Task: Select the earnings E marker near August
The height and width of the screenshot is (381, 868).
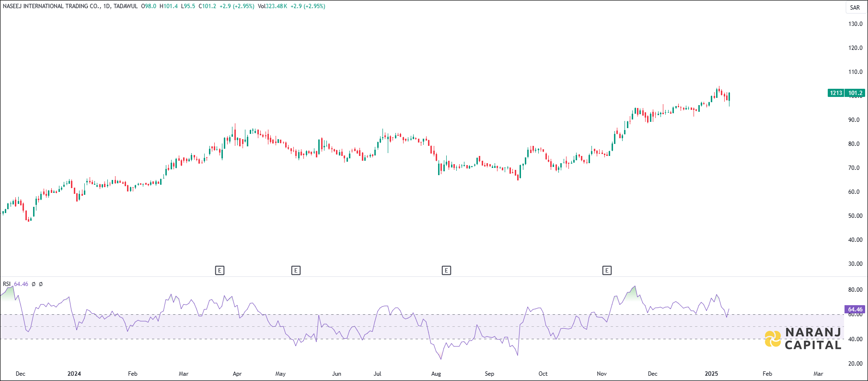Action: pos(446,271)
